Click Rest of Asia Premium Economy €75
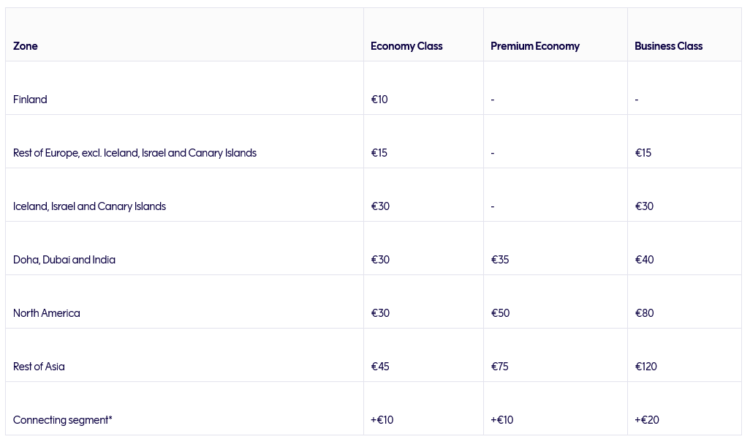 coord(499,366)
